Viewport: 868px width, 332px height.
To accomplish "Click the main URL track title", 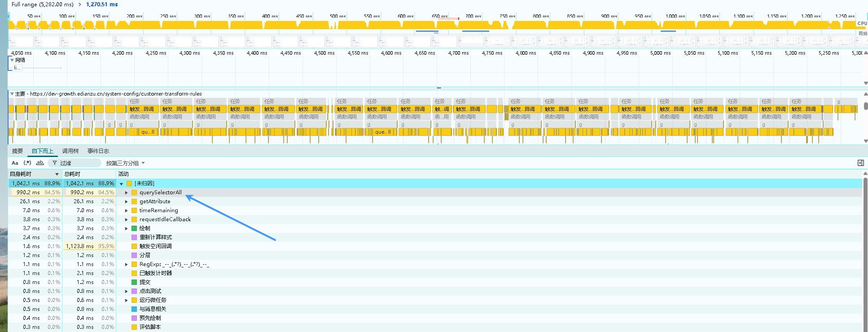I will 109,94.
